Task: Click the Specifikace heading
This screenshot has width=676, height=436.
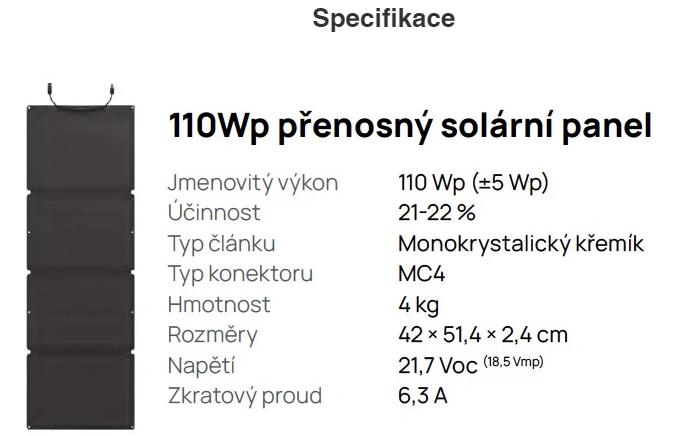Action: pyautogui.click(x=370, y=19)
